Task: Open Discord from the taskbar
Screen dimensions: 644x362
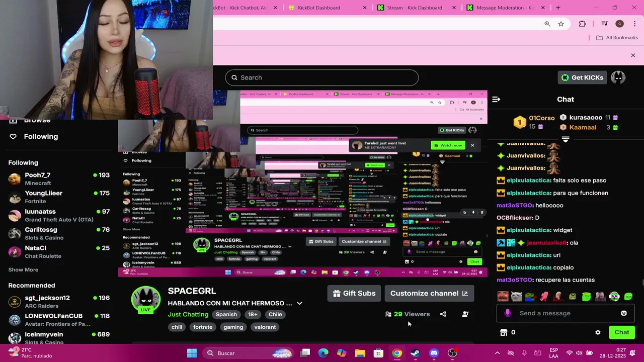Action: tap(434, 353)
